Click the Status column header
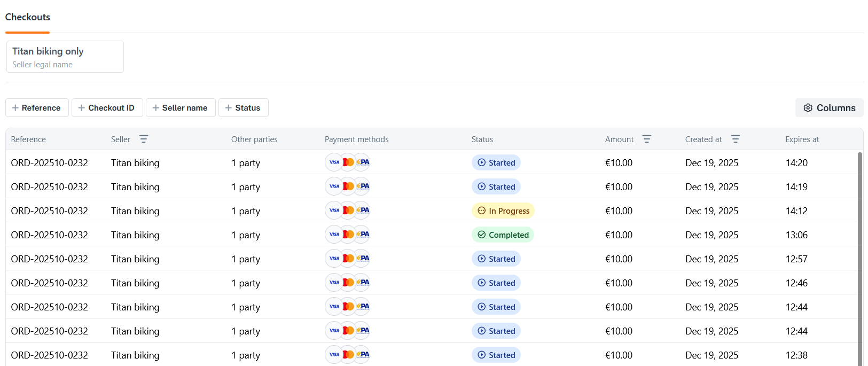 pyautogui.click(x=482, y=139)
